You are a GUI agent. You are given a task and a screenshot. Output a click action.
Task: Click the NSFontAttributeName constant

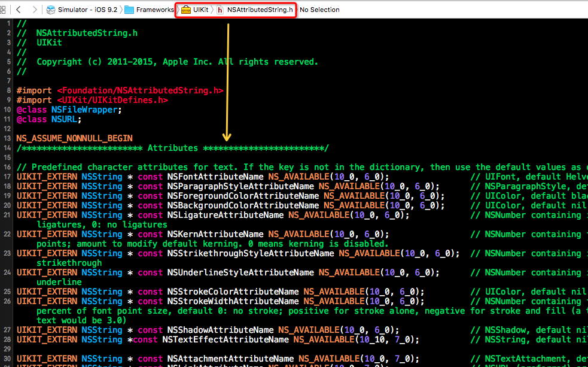(x=215, y=177)
